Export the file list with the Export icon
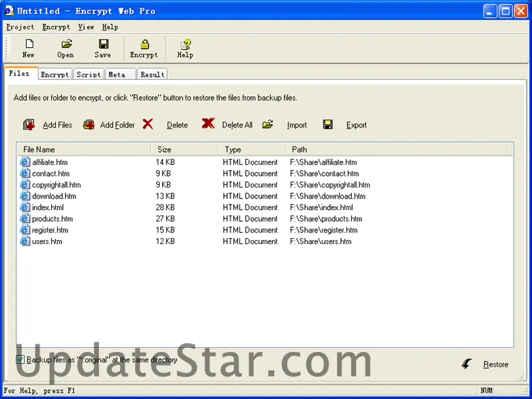This screenshot has height=399, width=532. 328,125
